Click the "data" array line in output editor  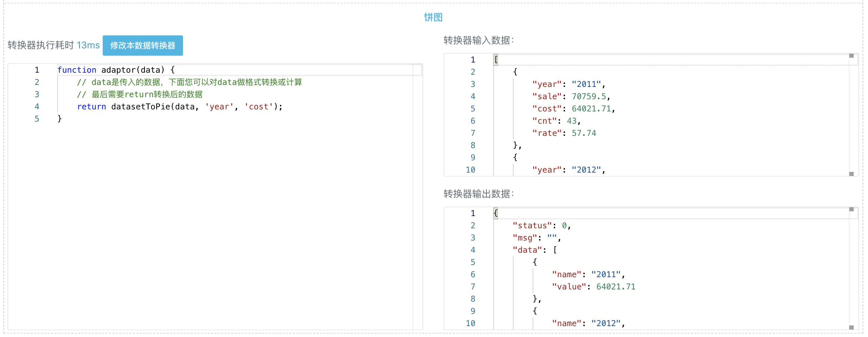coord(527,250)
